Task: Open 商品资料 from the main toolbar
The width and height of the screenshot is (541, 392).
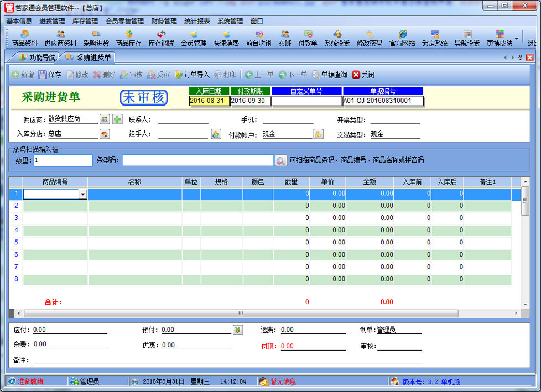Action: [x=25, y=38]
